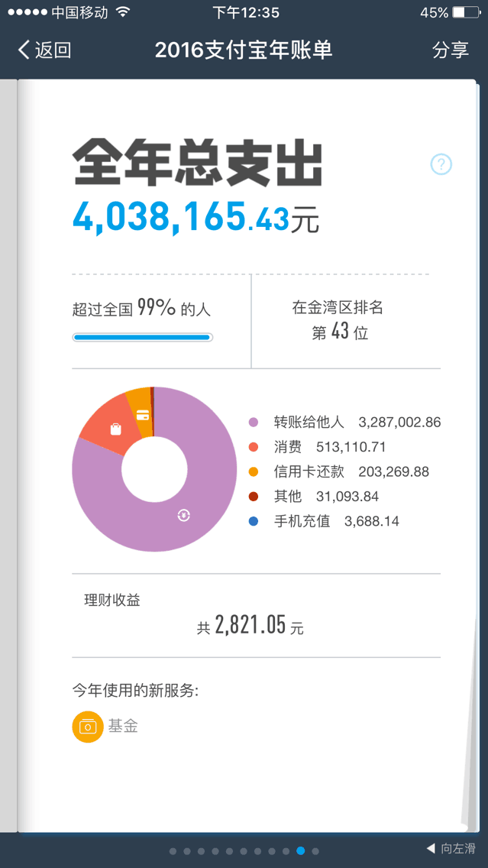Tap the total 4,038,165.43元 amount

(196, 216)
